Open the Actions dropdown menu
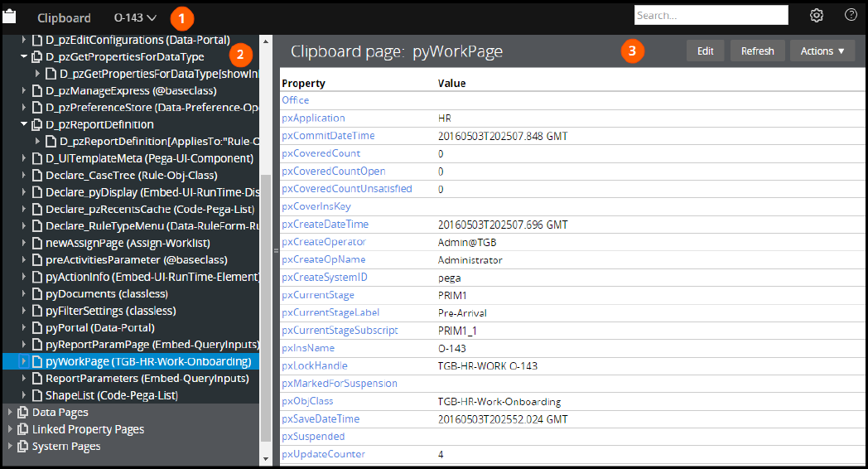This screenshot has height=469, width=868. click(x=822, y=51)
